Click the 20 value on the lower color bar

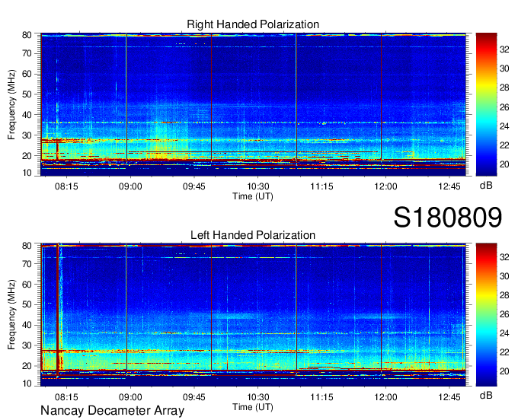[x=504, y=372]
